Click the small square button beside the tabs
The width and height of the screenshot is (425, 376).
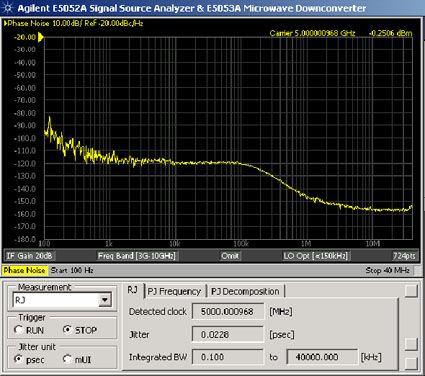411,291
